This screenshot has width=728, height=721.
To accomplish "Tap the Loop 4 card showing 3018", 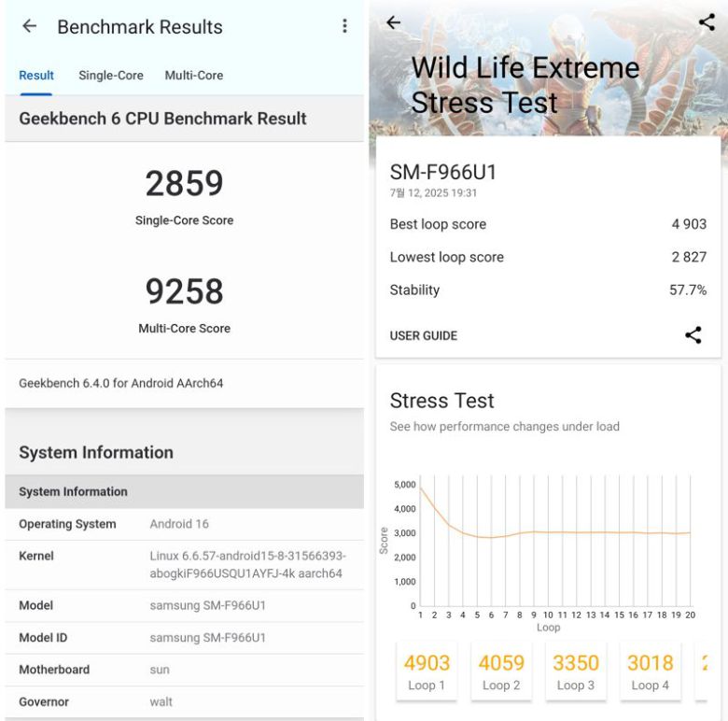I will [x=650, y=671].
